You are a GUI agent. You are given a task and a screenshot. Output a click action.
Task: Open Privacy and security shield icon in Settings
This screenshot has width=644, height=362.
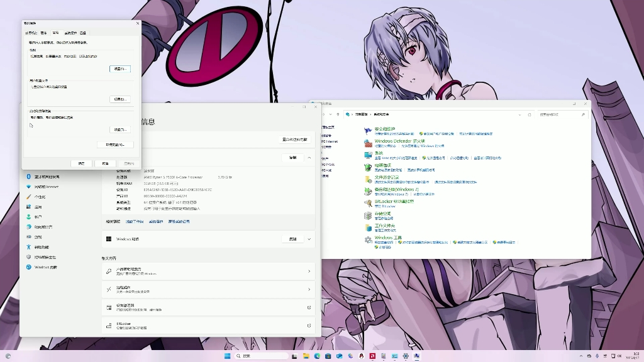pos(29,257)
